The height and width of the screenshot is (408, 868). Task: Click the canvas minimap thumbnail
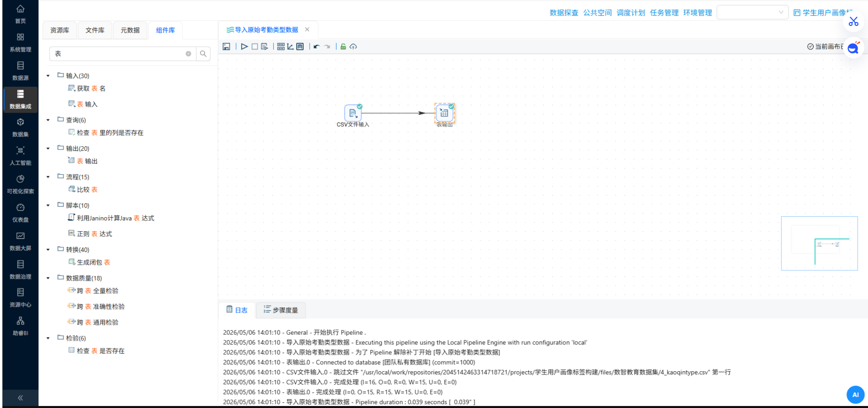pos(819,243)
